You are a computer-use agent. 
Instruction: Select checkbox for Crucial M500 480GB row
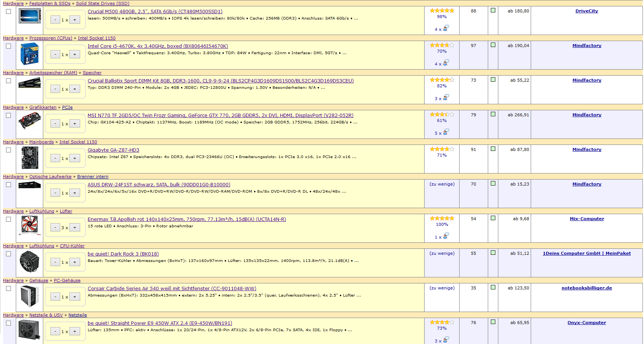click(9, 12)
